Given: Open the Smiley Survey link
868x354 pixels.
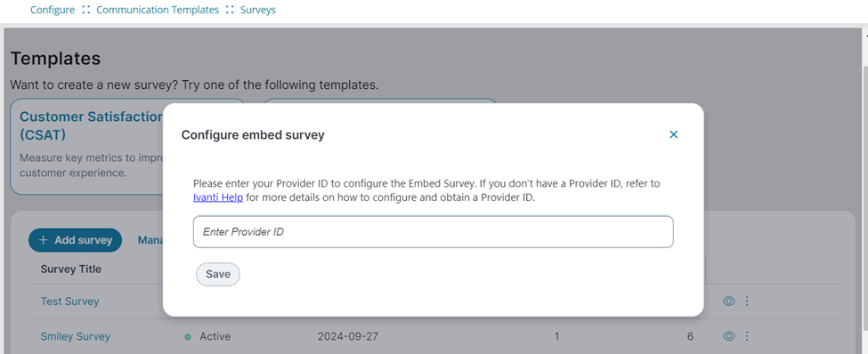Looking at the screenshot, I should click(76, 336).
